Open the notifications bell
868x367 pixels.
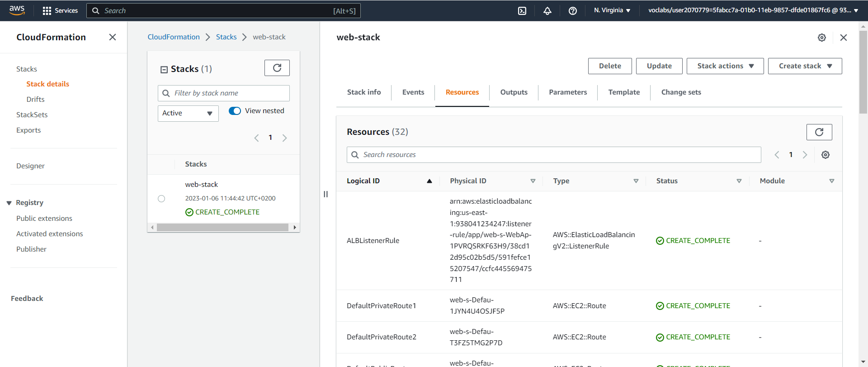(x=547, y=11)
